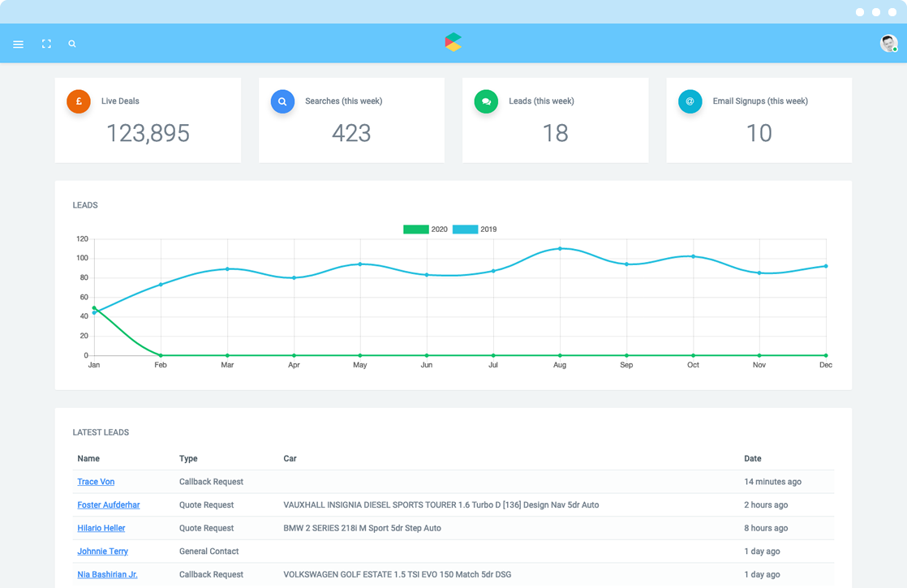Click the BMW 2 SERIES car text
The width and height of the screenshot is (907, 588).
click(x=362, y=528)
